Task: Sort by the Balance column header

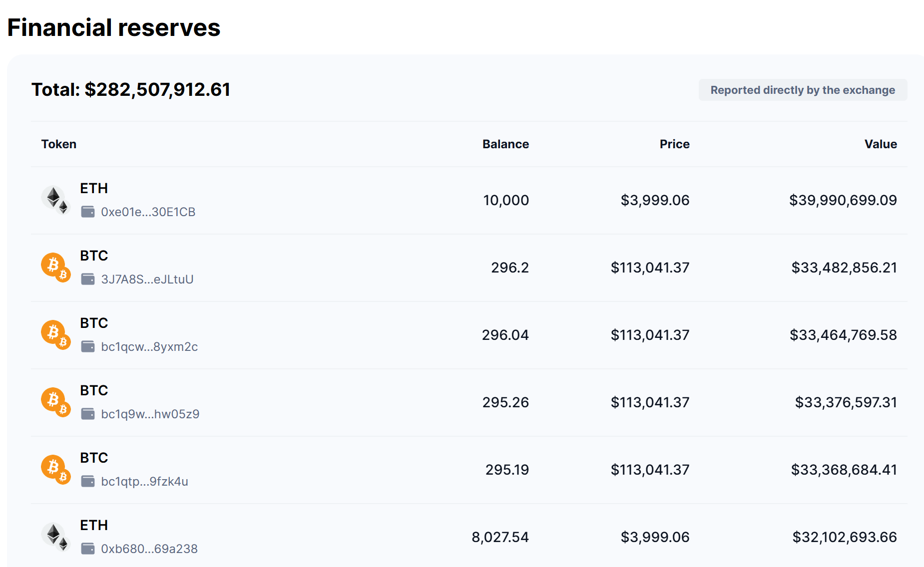Action: coord(505,144)
